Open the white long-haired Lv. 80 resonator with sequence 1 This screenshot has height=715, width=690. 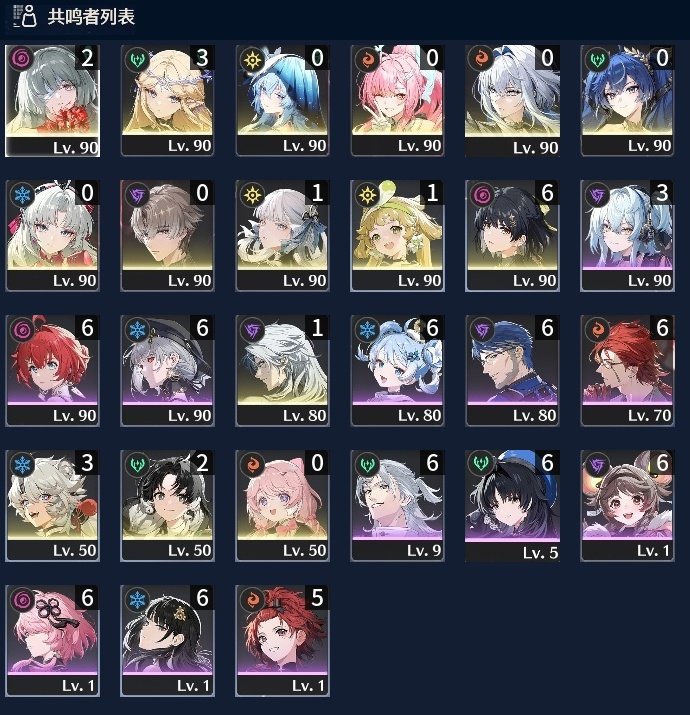pos(282,370)
